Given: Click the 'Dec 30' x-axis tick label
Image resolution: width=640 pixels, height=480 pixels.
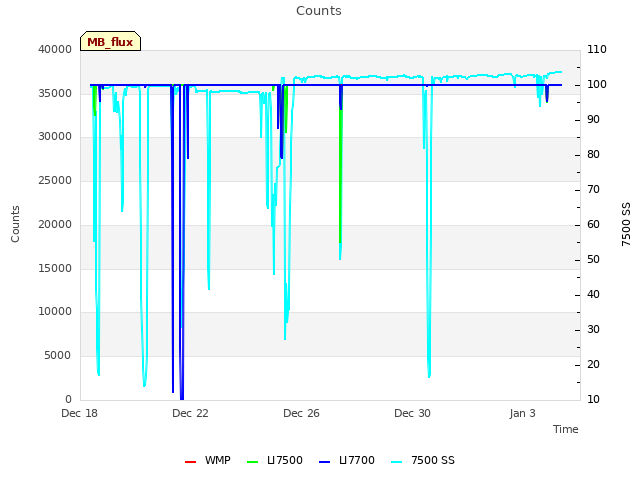Looking at the screenshot, I should click(x=412, y=413).
